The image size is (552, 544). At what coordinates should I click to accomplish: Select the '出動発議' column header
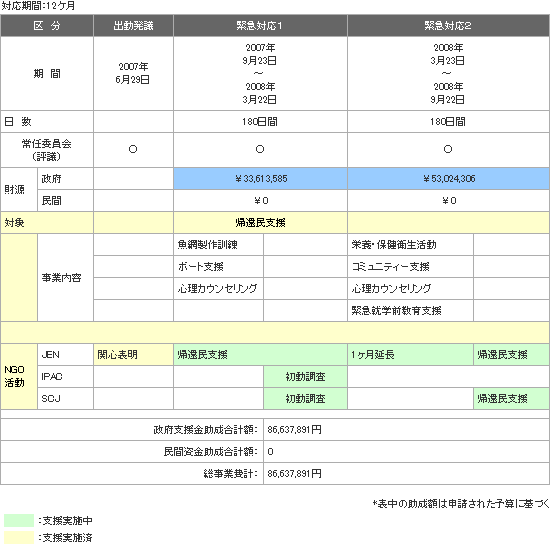(133, 26)
